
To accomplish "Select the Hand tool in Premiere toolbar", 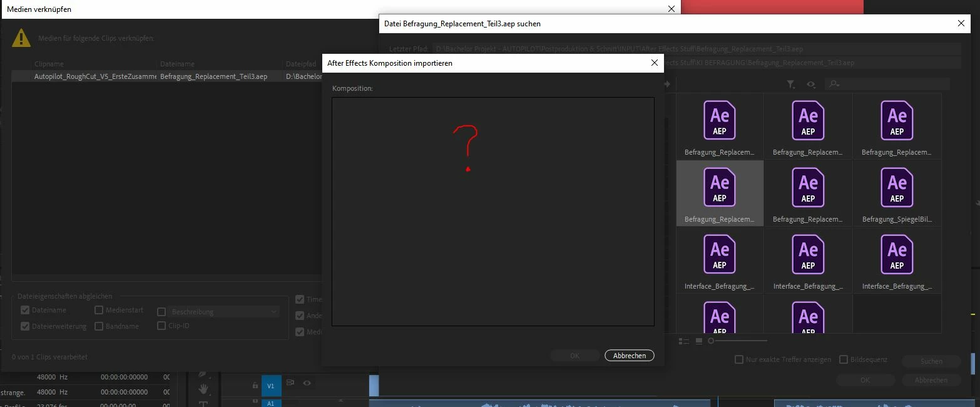I will click(x=203, y=389).
